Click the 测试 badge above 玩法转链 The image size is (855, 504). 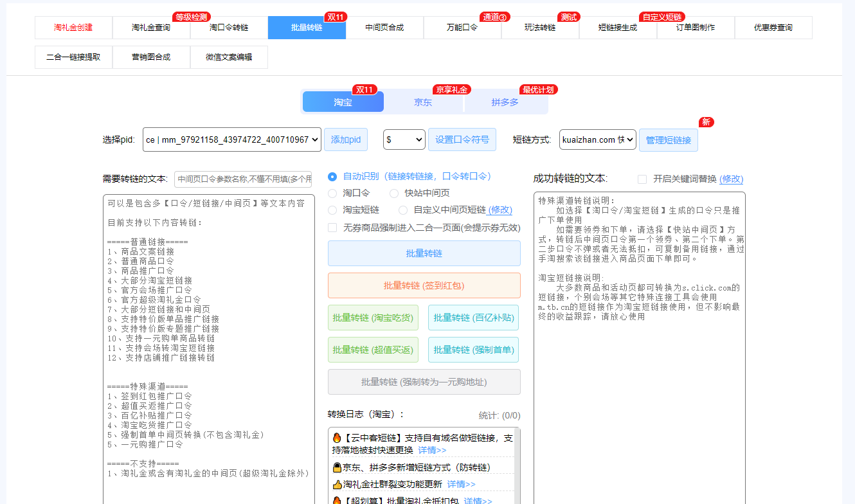tap(568, 17)
